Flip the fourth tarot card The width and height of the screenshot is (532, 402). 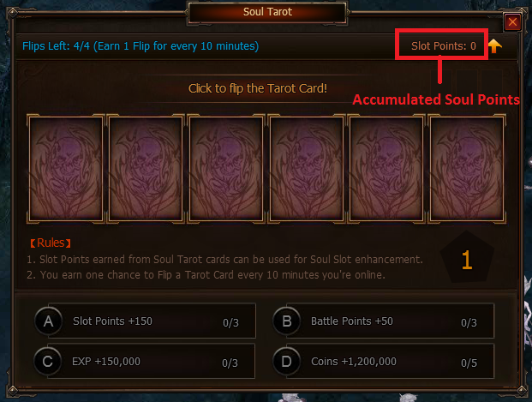307,169
